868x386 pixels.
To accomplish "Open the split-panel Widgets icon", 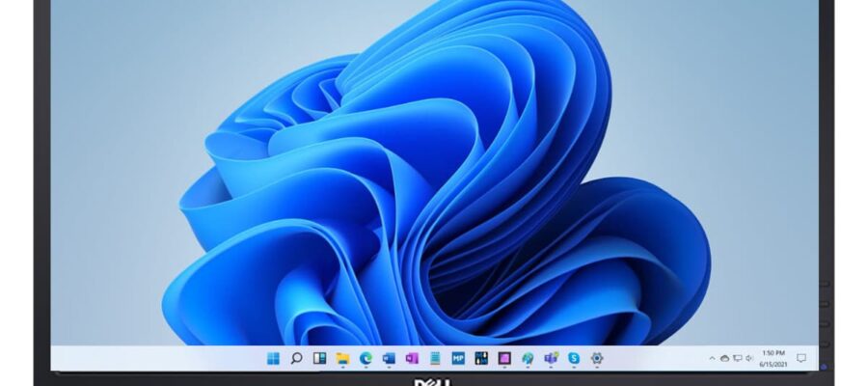I will (319, 358).
